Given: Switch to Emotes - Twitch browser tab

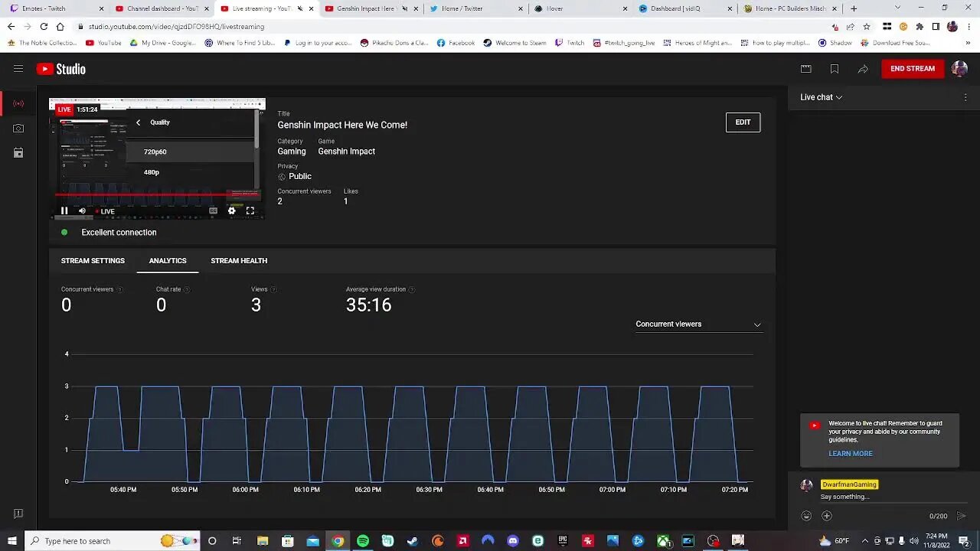Looking at the screenshot, I should pos(57,8).
